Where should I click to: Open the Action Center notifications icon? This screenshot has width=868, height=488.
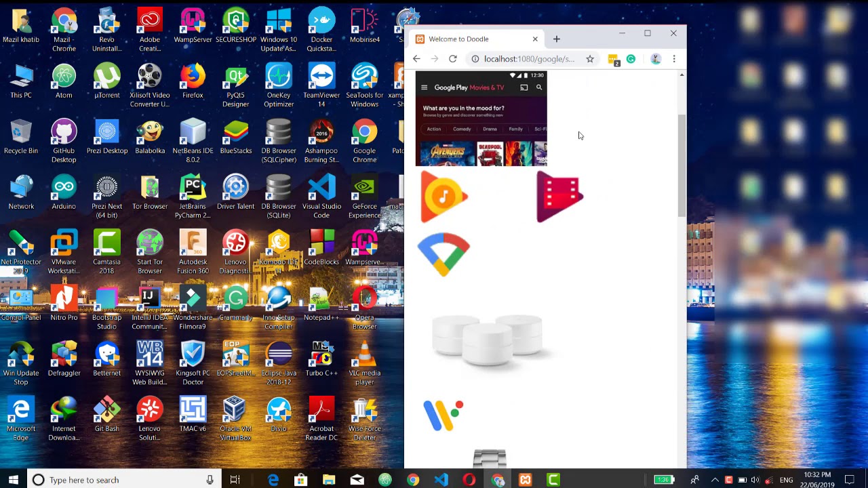point(850,480)
